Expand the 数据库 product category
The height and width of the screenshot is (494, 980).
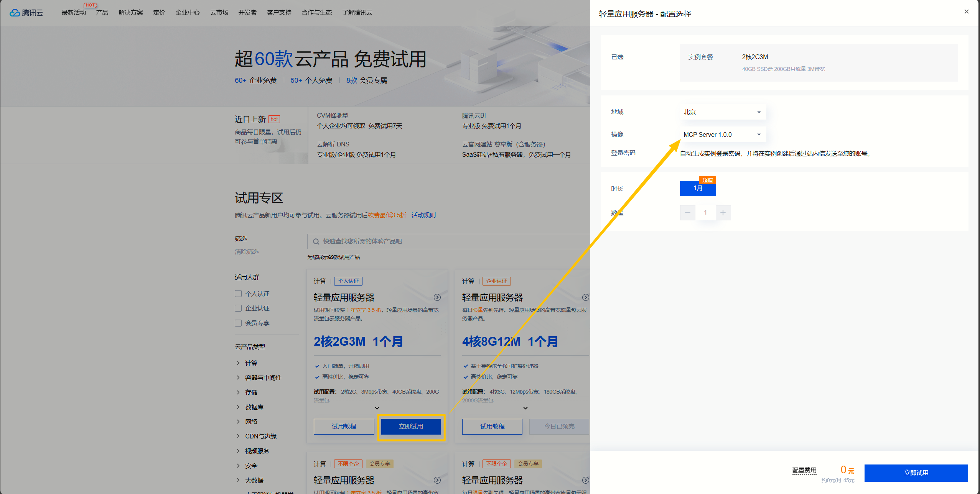[x=254, y=407]
